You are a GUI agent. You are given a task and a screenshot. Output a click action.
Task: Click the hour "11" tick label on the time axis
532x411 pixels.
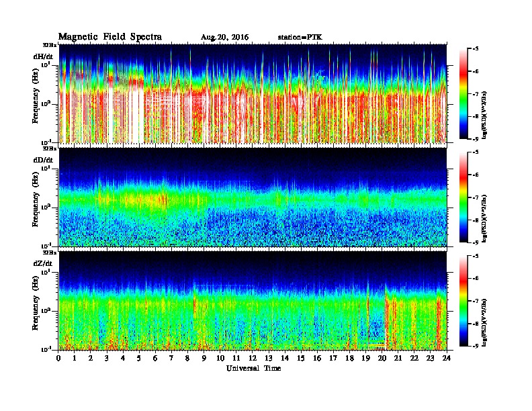coord(236,358)
